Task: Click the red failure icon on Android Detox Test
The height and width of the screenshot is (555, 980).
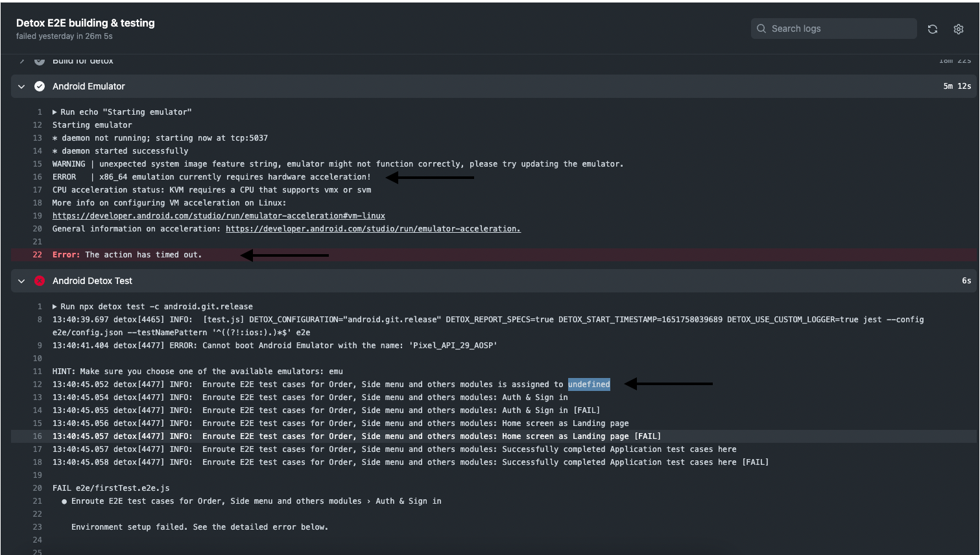Action: [40, 281]
